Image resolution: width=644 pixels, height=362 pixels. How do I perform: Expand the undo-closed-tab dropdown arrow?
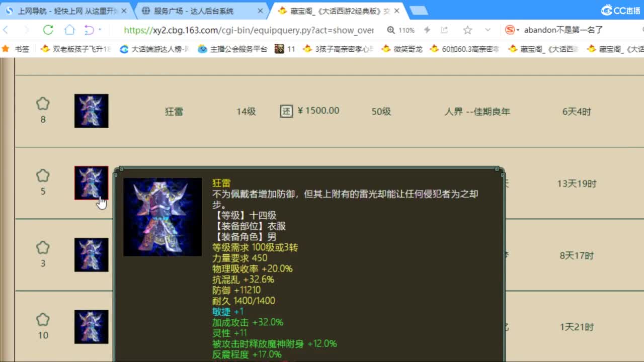[x=100, y=30]
